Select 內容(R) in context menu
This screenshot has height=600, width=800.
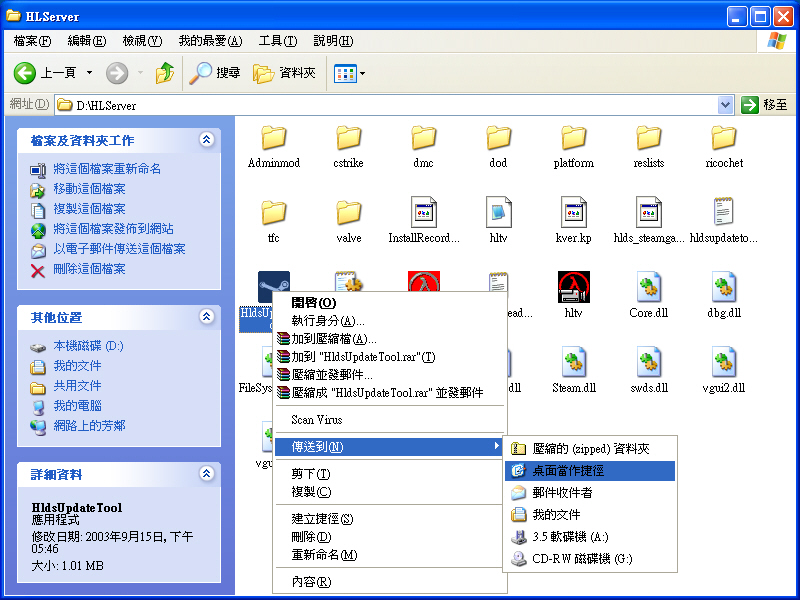[x=310, y=582]
